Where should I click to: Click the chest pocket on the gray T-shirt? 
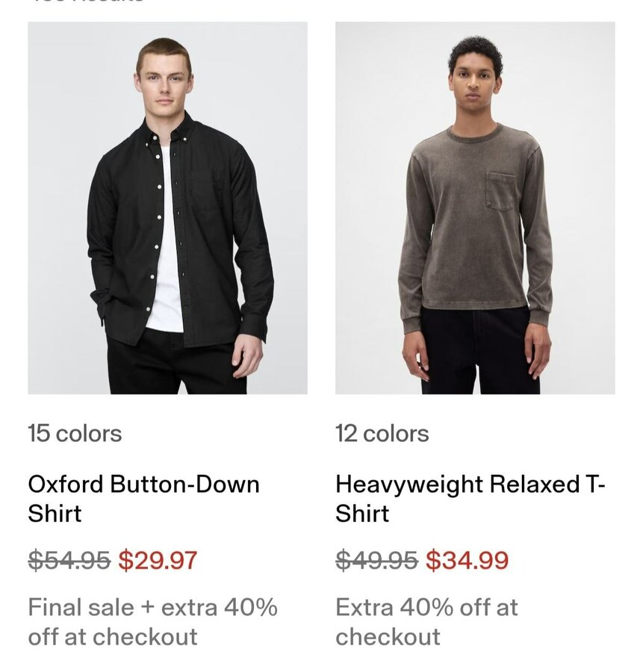pyautogui.click(x=501, y=190)
